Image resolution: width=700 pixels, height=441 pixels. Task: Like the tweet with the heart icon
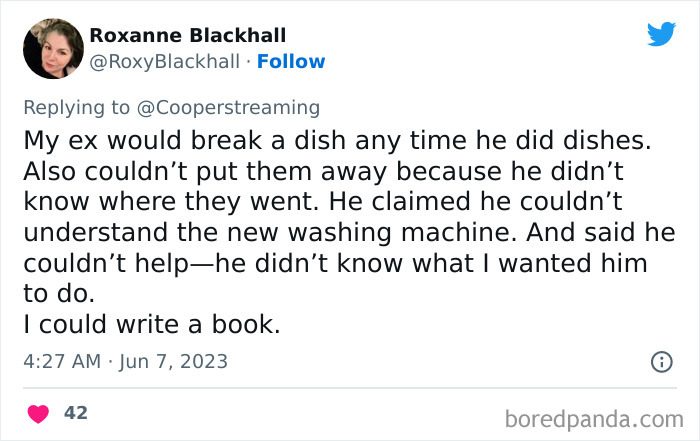click(x=38, y=412)
